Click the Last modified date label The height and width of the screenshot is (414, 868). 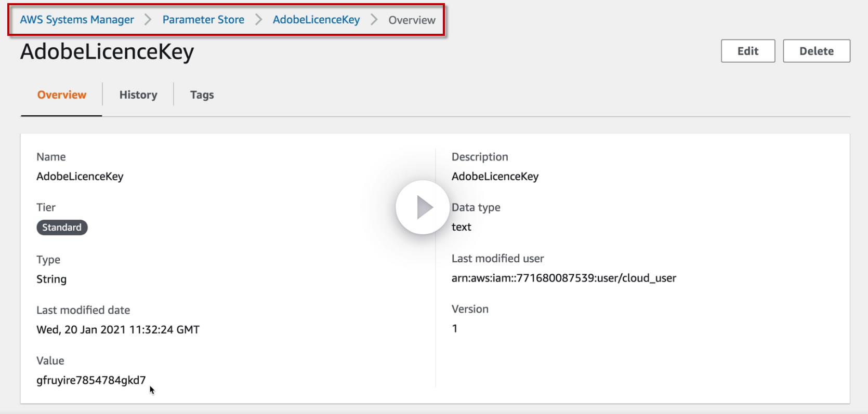[x=83, y=310]
